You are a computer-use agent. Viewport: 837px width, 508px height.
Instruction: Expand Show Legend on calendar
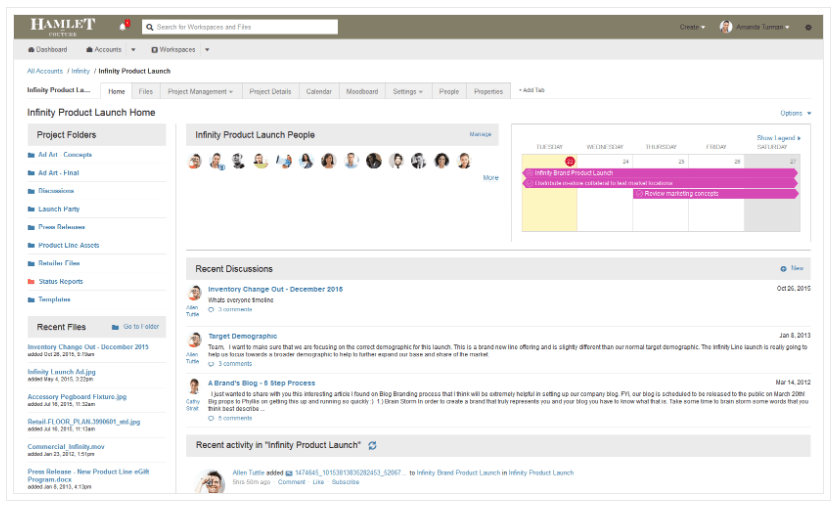(778, 138)
